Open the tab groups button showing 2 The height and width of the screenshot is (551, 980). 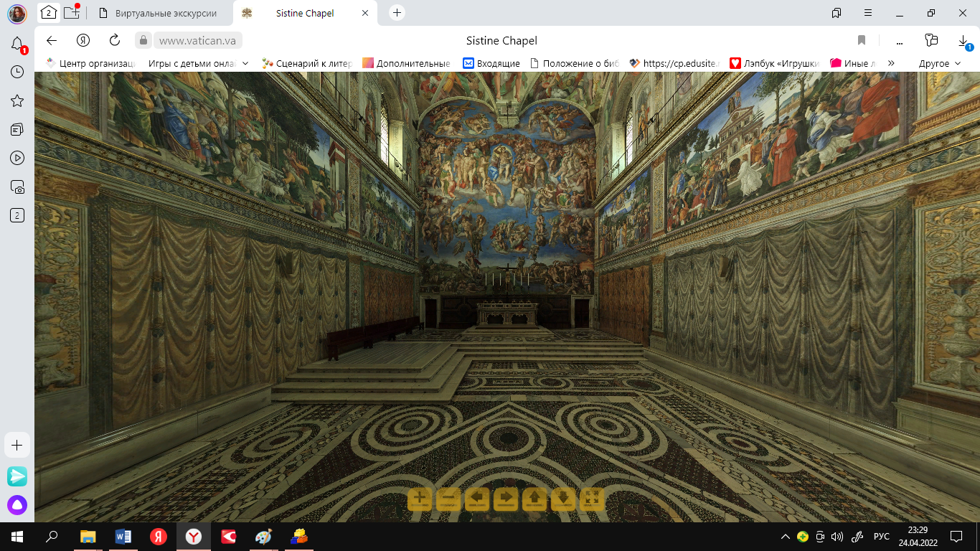pyautogui.click(x=48, y=12)
